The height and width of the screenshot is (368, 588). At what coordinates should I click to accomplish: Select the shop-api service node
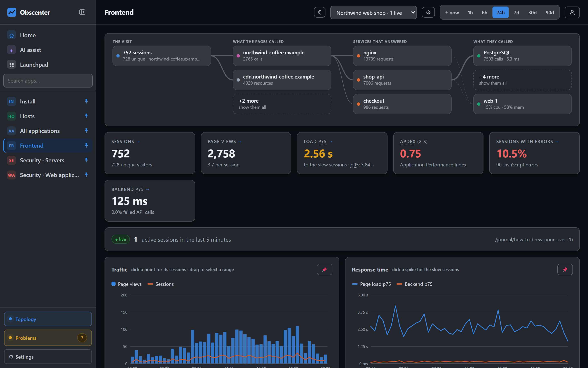point(402,80)
